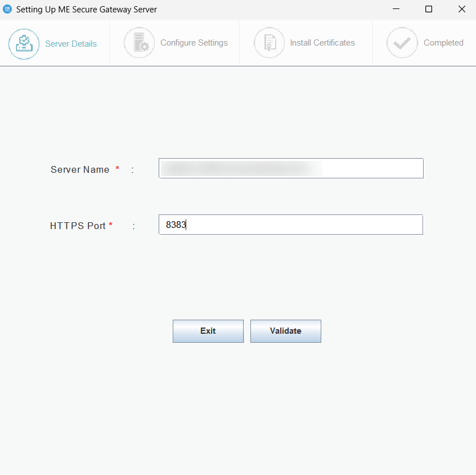This screenshot has height=475, width=476.
Task: Click the Validate button
Action: pyautogui.click(x=285, y=331)
